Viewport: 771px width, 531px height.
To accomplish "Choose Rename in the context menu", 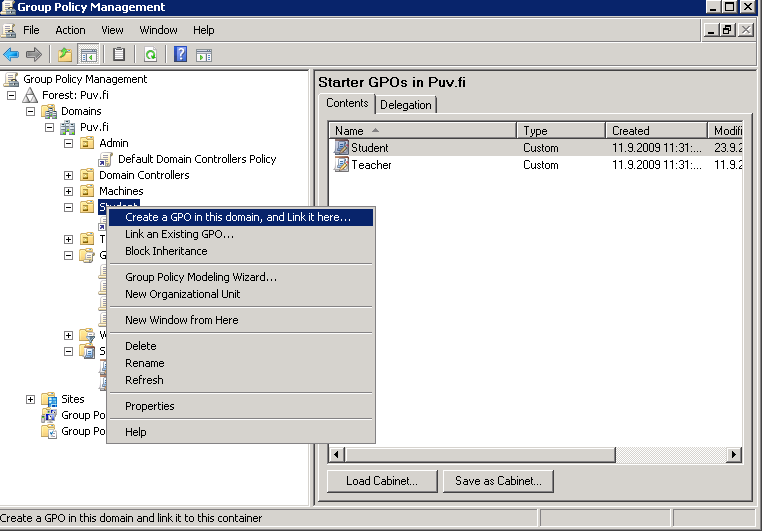I will point(241,363).
